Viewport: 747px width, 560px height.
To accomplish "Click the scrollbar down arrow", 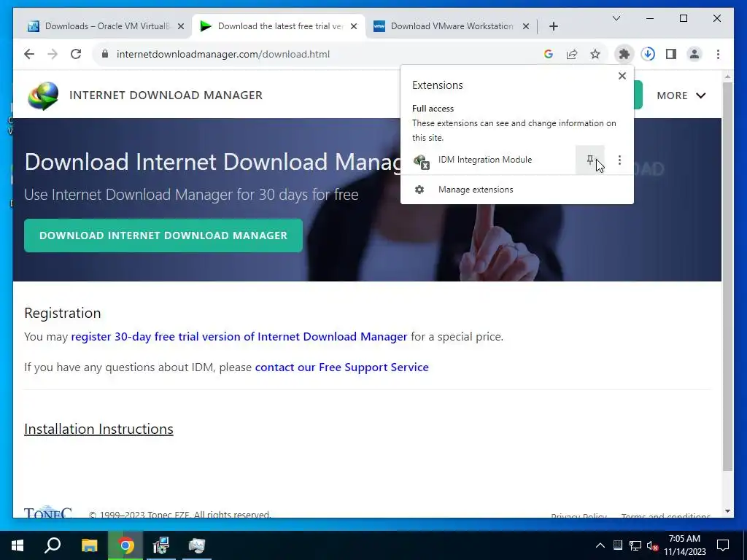I will 727,511.
